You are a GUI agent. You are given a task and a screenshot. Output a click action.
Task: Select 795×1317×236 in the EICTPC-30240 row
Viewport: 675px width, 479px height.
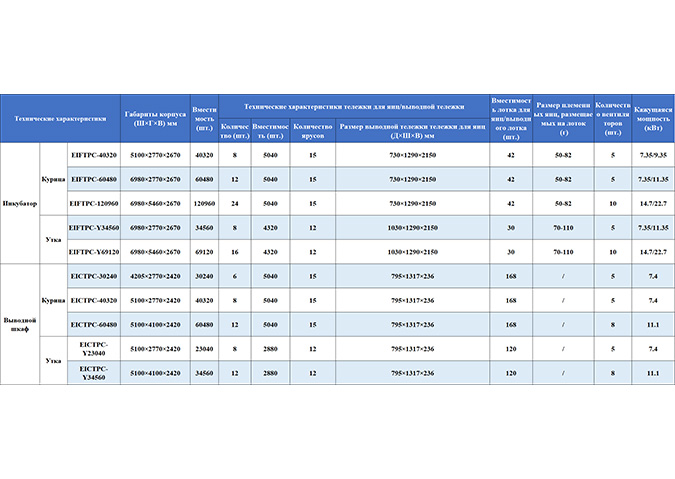(x=412, y=276)
